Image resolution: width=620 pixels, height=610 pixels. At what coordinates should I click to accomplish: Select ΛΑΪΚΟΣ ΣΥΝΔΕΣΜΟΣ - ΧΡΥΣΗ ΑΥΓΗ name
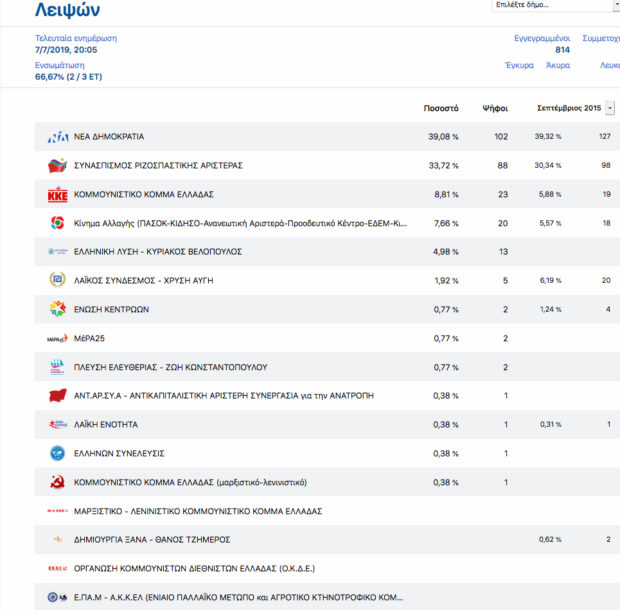pos(144,280)
